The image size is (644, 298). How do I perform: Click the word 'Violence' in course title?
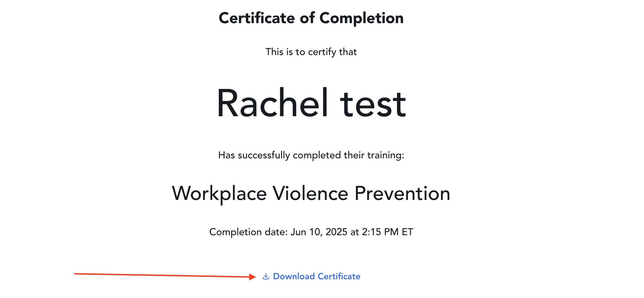point(310,193)
